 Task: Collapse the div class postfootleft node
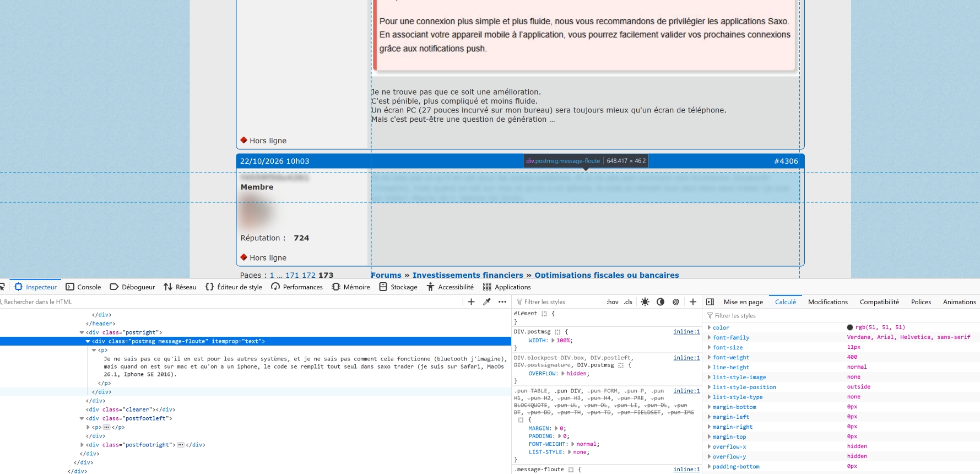tap(82, 418)
